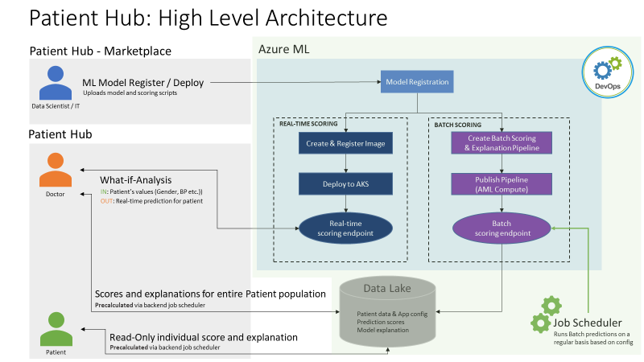Click Precalculated via backend job scheduler under Read-Only

(x=165, y=348)
